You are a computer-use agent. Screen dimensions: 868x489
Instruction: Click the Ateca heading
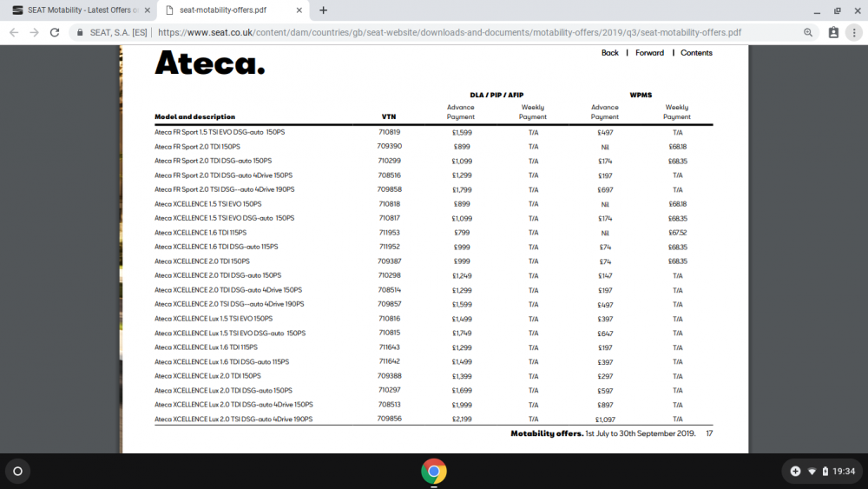point(210,63)
